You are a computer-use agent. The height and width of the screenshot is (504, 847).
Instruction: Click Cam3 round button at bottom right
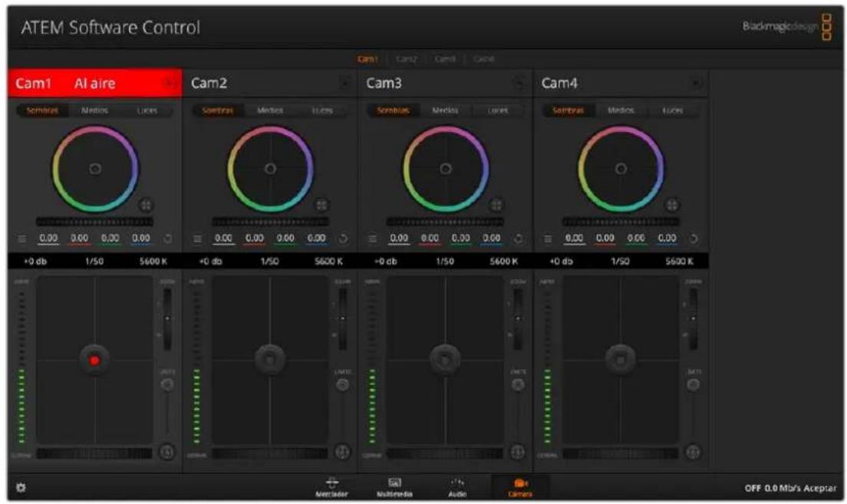(518, 452)
